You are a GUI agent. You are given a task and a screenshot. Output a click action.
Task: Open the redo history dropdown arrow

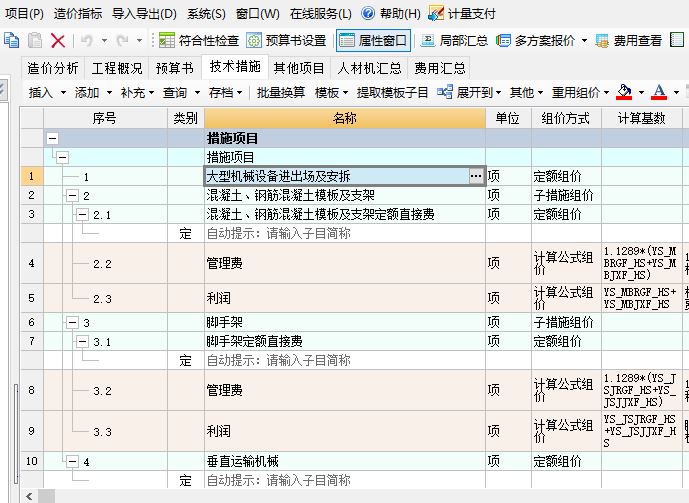(x=140, y=41)
